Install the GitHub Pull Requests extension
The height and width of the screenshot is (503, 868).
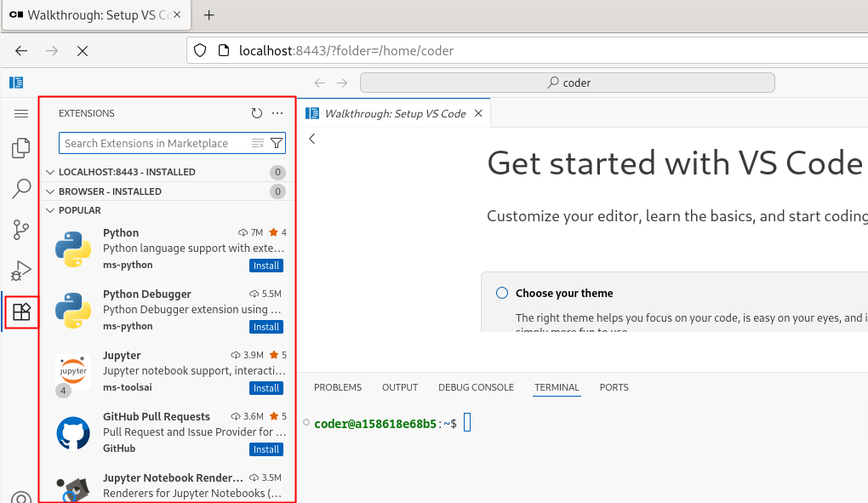[x=266, y=449]
